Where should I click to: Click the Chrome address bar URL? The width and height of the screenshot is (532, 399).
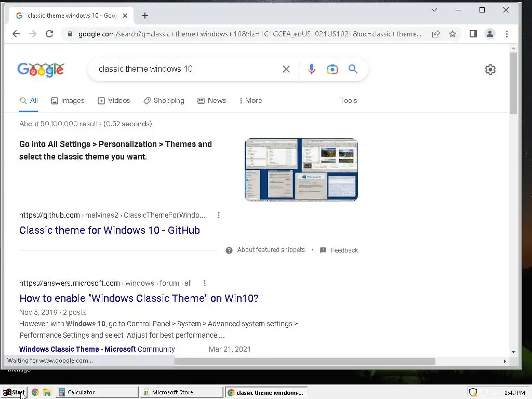pyautogui.click(x=249, y=34)
